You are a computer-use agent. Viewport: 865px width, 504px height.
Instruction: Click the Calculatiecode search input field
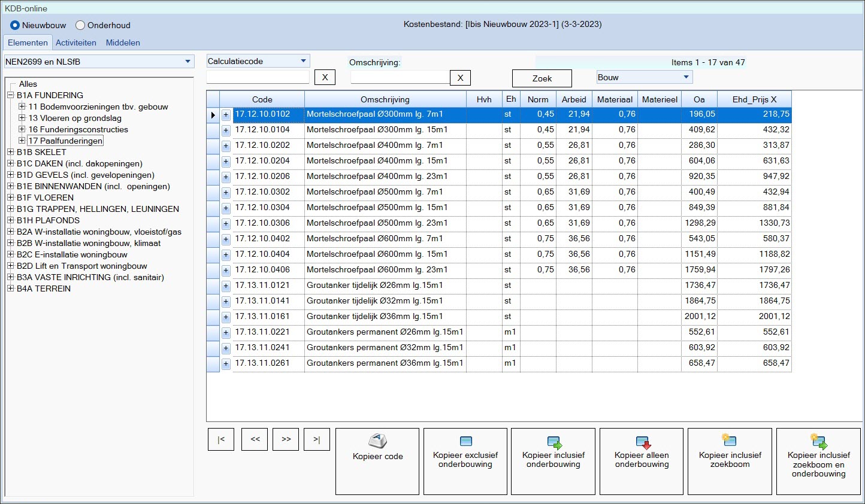point(258,77)
